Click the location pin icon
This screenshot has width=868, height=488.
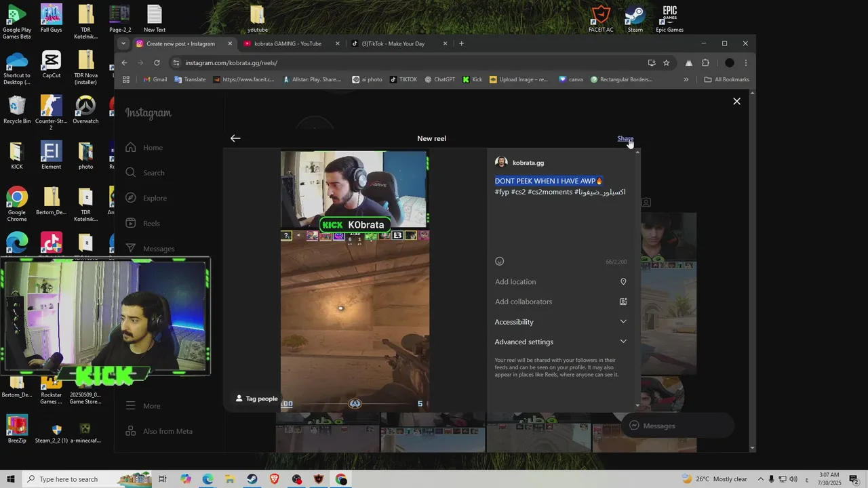click(623, 282)
